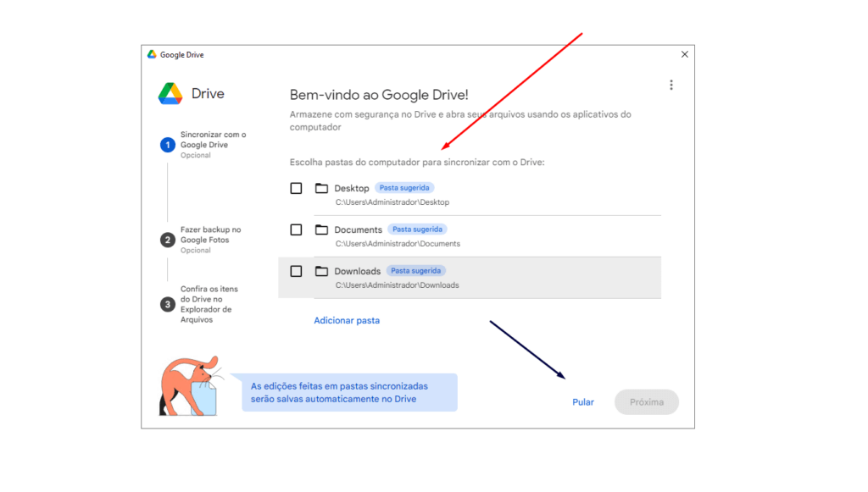Click the Pasta sugerida badge next to Downloads

point(415,271)
